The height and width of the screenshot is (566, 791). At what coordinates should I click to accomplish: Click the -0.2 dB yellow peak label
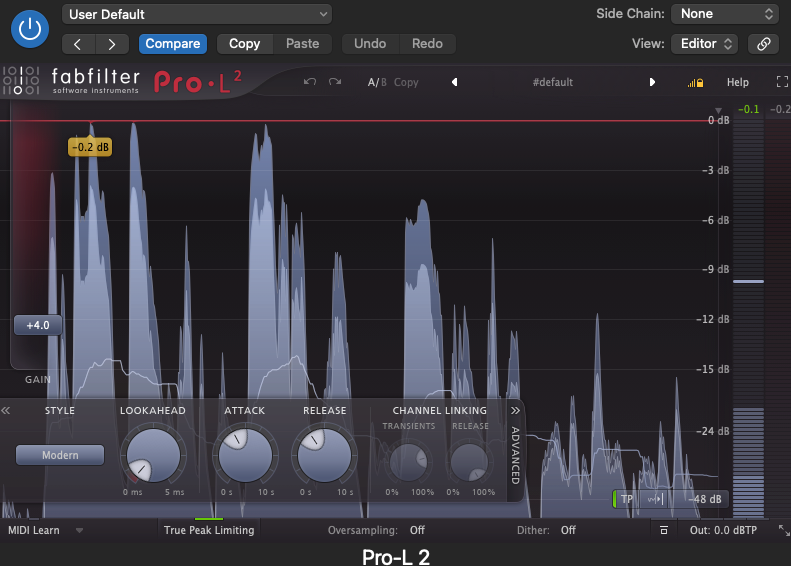[x=90, y=147]
